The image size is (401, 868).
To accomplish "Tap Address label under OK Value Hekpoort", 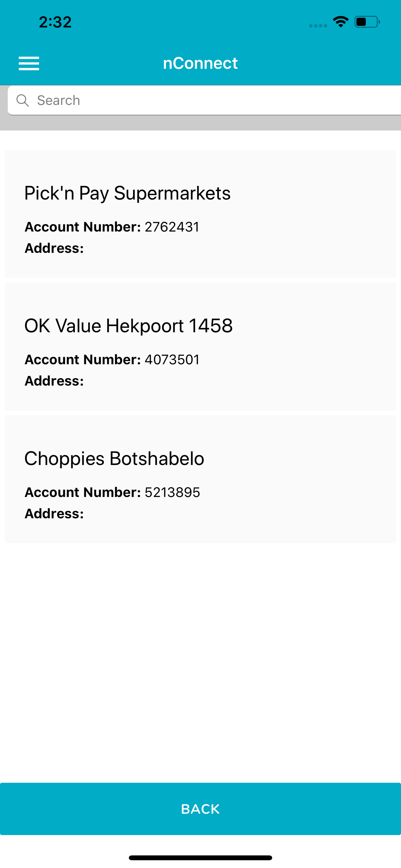I will tap(54, 381).
